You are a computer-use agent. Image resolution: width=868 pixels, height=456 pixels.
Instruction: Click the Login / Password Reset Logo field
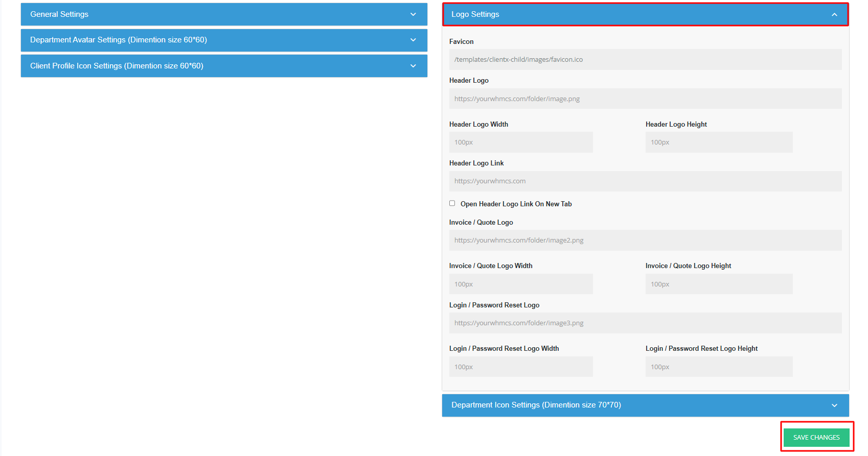coord(645,323)
